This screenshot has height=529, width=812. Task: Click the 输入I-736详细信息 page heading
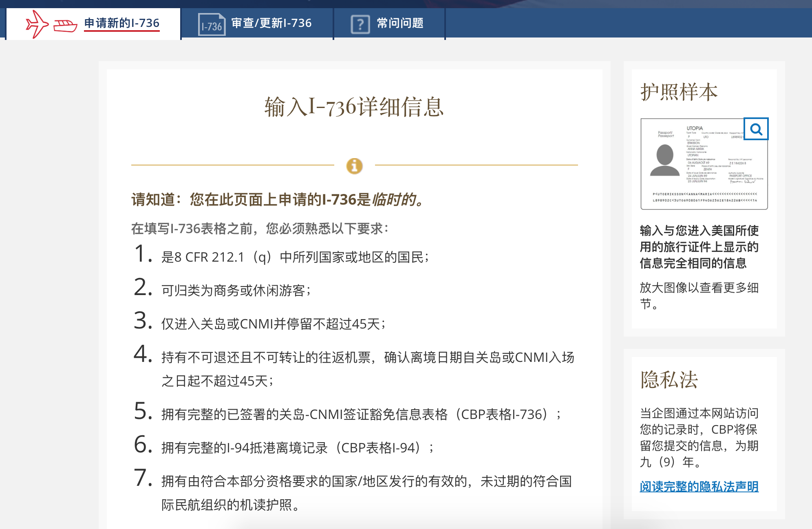(354, 107)
